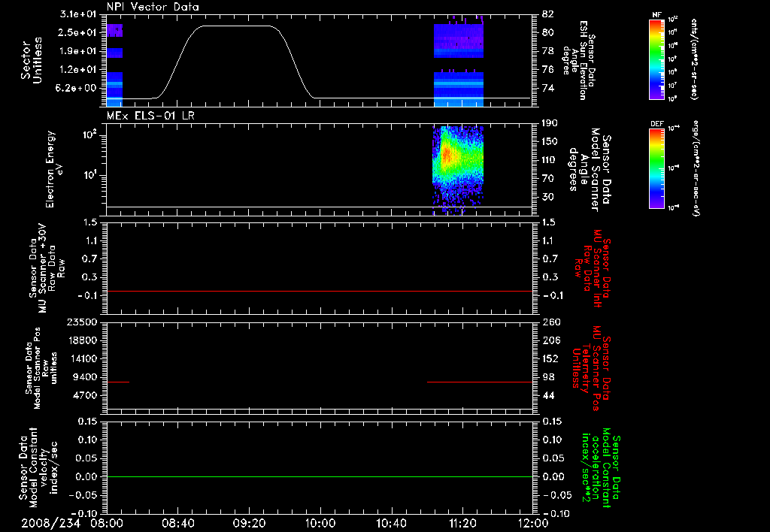Viewport: 770px width, 532px height.
Task: Select the "MEx ELS-01 LR" panel title
Action: click(150, 116)
